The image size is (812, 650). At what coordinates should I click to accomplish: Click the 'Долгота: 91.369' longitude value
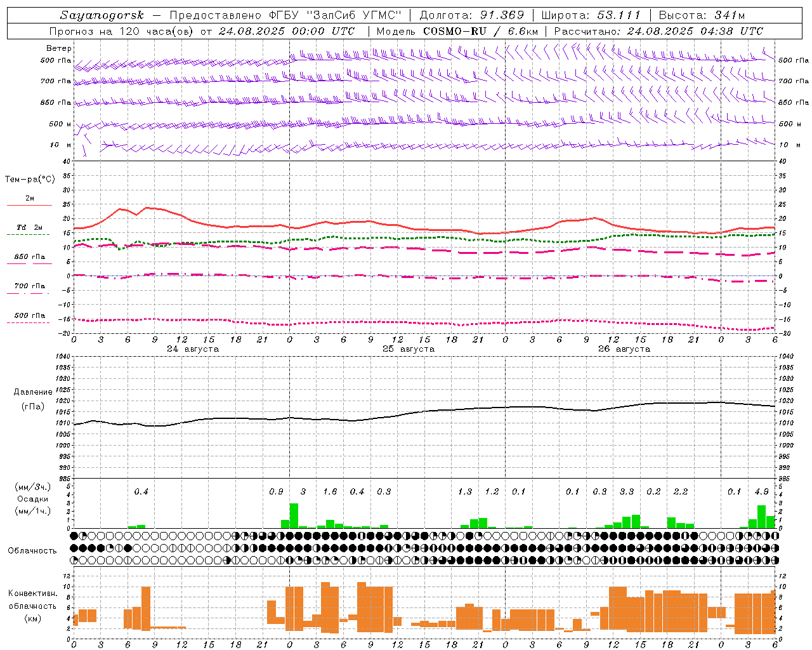[472, 15]
